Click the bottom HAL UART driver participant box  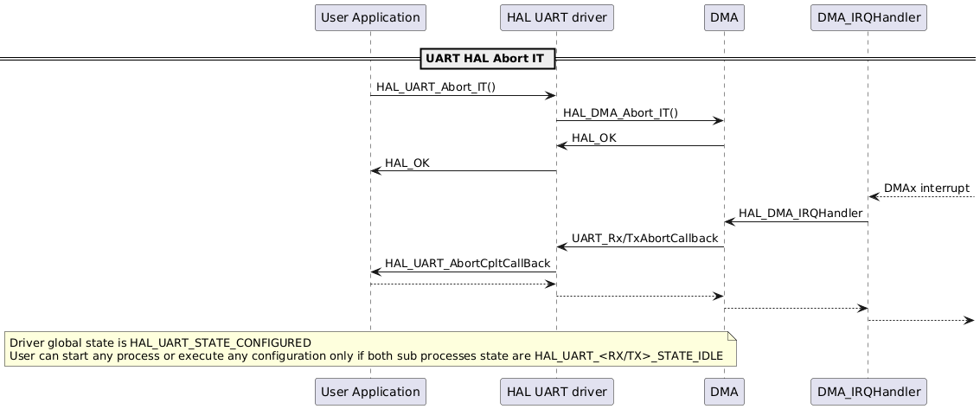point(557,392)
